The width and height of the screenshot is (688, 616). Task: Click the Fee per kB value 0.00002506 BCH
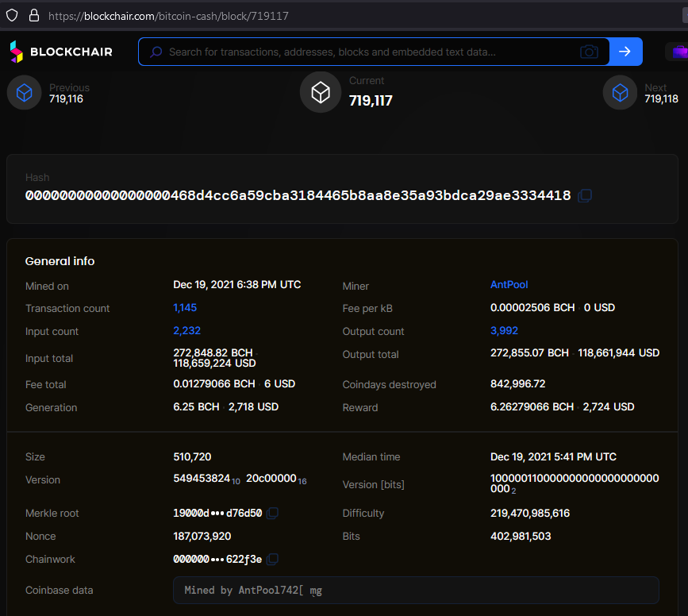[x=532, y=307]
